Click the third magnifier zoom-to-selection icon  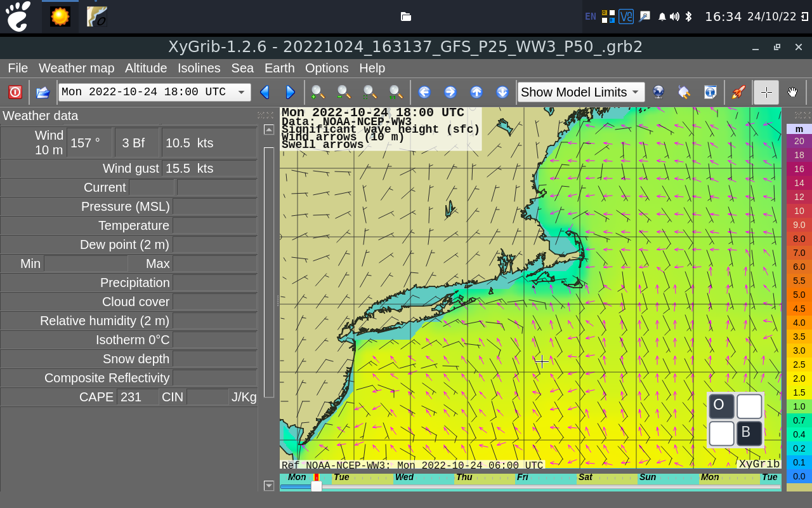click(x=370, y=92)
